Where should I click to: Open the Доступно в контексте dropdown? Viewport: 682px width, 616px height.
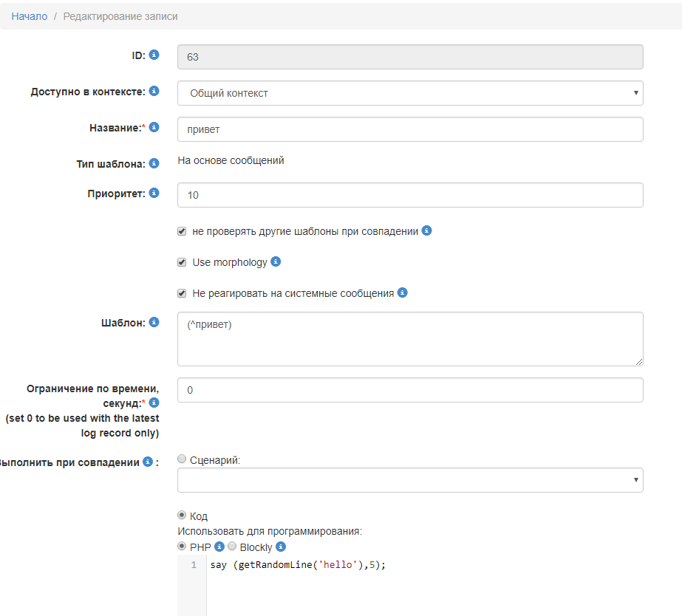[409, 93]
